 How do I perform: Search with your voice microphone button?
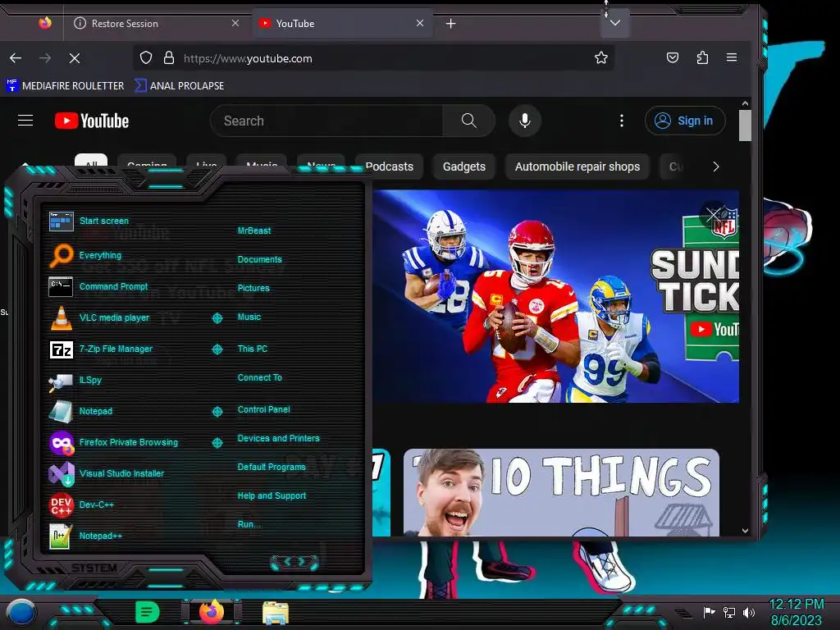(x=525, y=121)
